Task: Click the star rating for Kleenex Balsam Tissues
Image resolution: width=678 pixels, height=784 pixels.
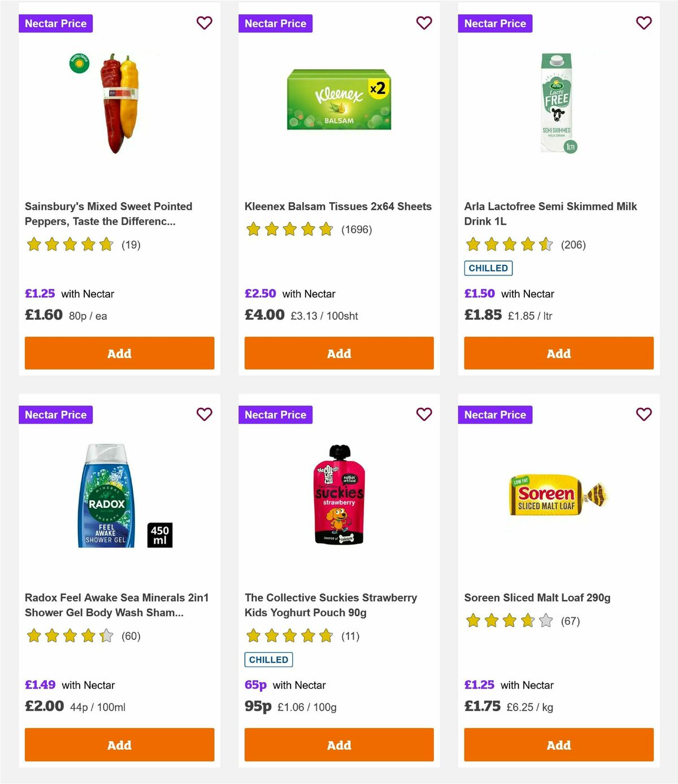Action: (x=289, y=229)
